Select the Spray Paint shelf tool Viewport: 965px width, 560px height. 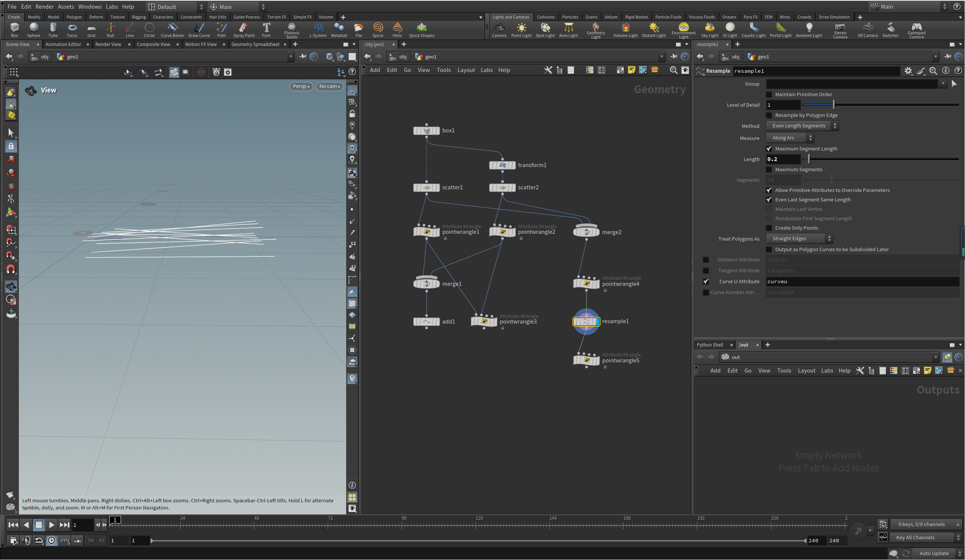click(244, 30)
